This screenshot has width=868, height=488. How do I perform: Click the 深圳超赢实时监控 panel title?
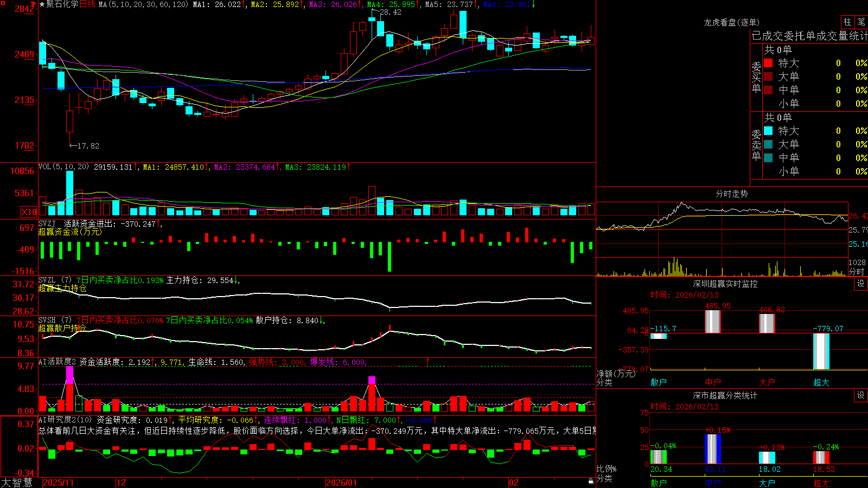[x=725, y=284]
